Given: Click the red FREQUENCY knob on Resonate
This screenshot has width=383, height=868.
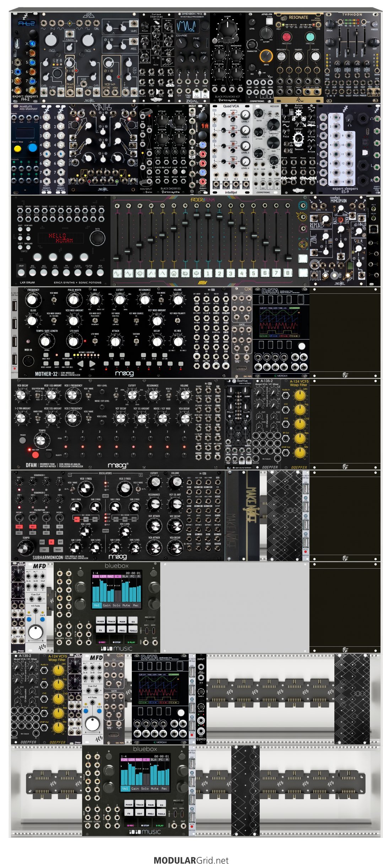Looking at the screenshot, I should click(x=286, y=37).
